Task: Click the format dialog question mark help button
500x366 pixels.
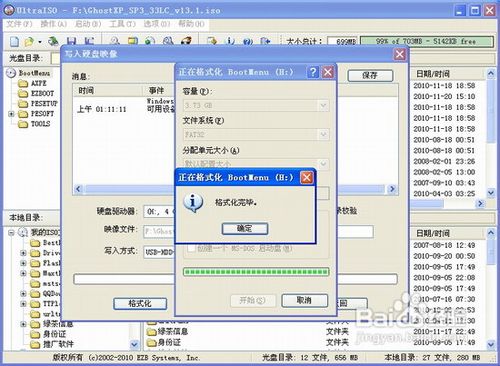Action: click(x=313, y=72)
